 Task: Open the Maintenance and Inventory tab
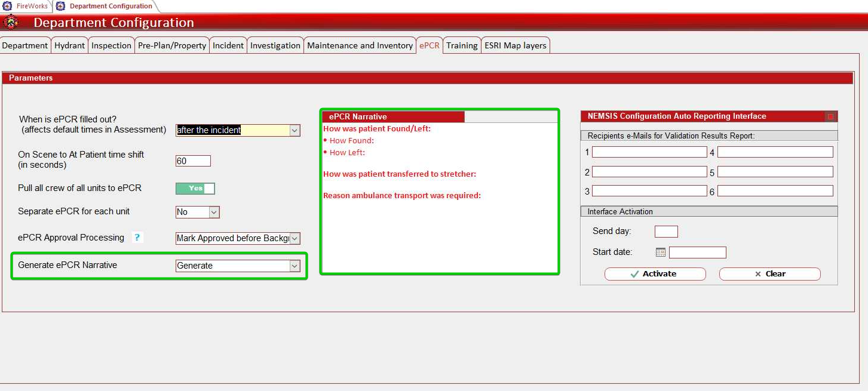pos(360,45)
